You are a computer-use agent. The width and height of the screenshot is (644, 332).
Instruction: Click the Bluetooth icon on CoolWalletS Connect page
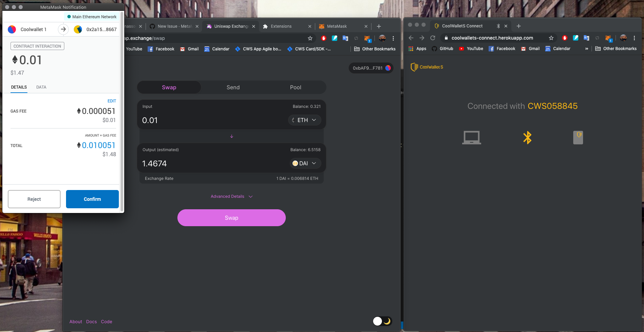pos(527,138)
